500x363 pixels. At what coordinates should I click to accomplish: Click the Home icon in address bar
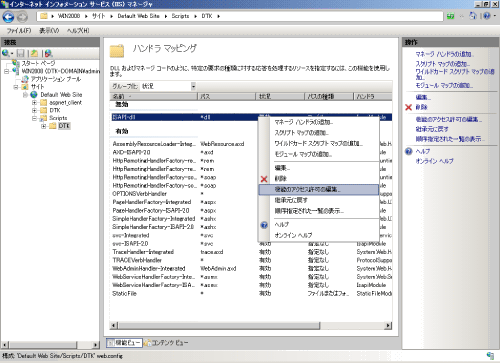[473, 16]
